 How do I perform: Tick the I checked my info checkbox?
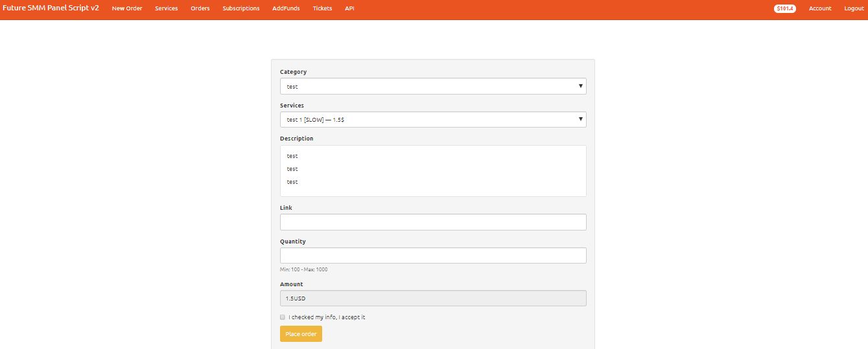pos(283,317)
